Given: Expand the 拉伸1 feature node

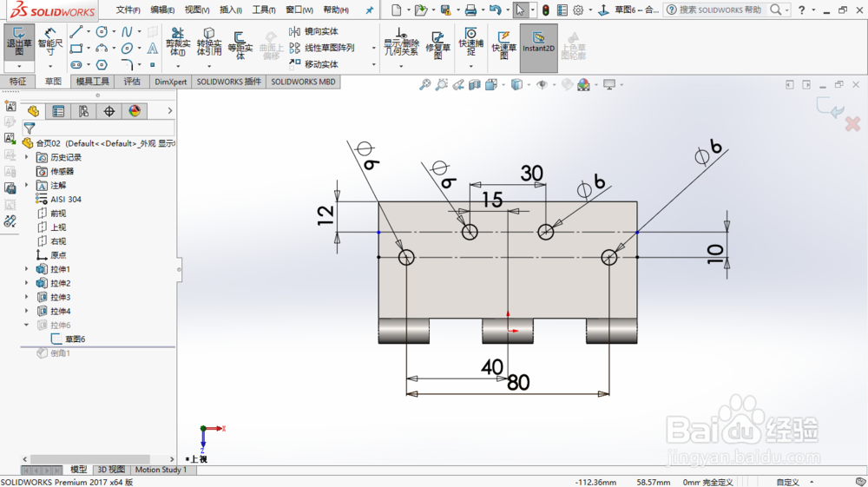Looking at the screenshot, I should pos(26,269).
